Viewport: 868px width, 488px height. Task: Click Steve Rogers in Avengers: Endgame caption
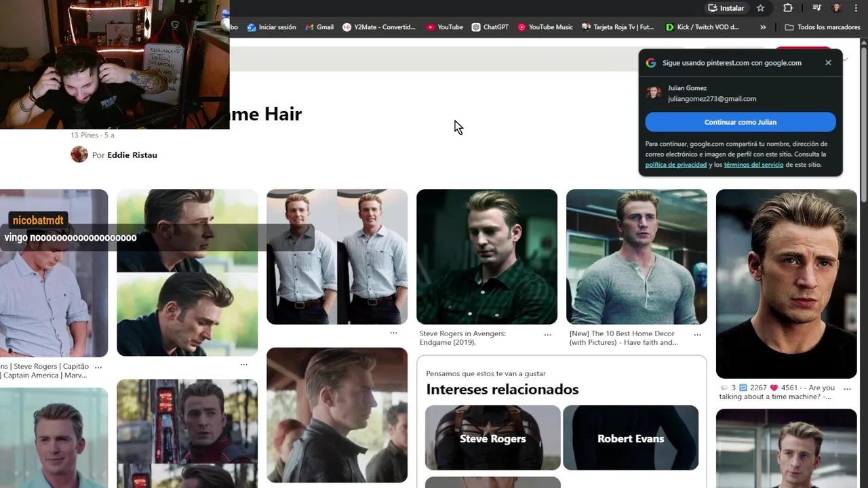(x=462, y=338)
